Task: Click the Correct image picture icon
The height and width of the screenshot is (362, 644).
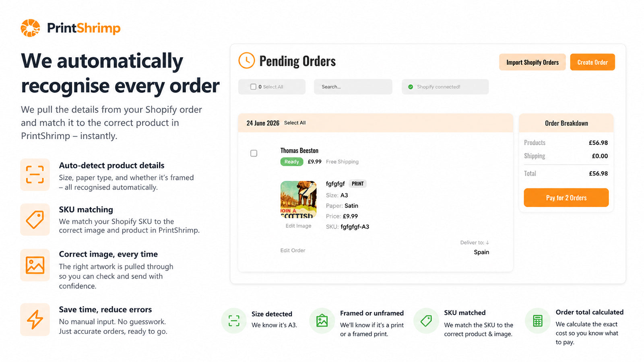Action: click(35, 265)
